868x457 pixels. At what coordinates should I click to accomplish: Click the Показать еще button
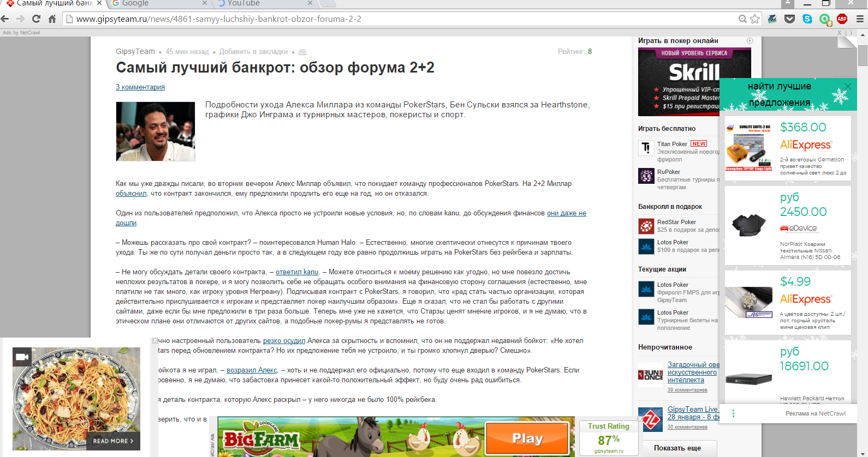point(677,448)
